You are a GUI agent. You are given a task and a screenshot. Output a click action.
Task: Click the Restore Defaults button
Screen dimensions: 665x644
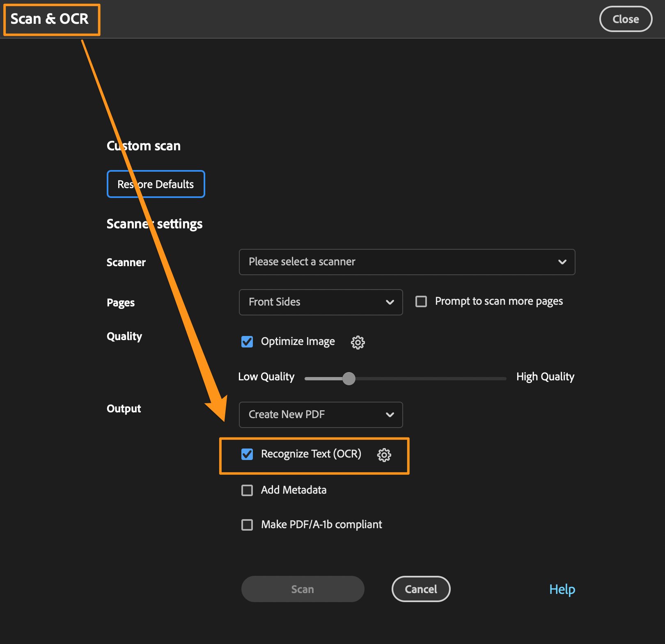click(x=156, y=184)
